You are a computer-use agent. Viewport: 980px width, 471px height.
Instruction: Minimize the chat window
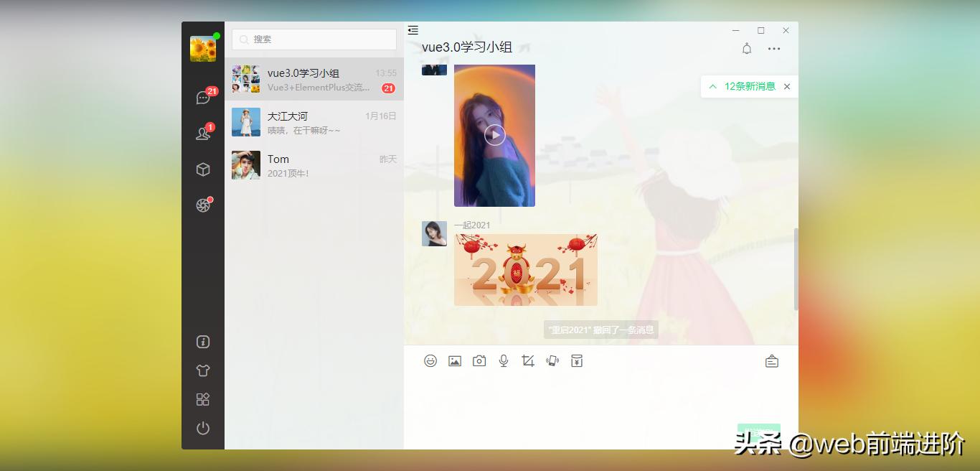tap(736, 30)
